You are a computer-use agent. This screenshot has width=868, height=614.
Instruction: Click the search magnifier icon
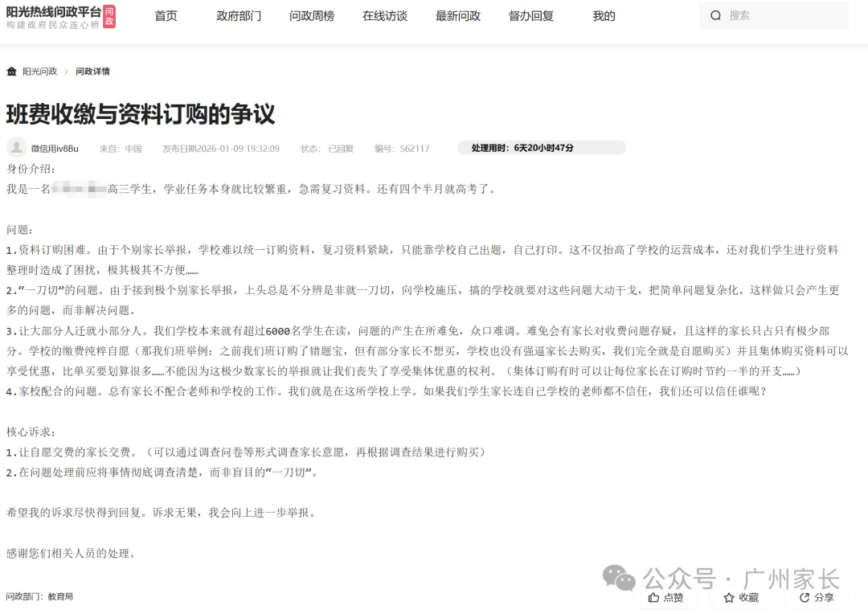(x=716, y=15)
